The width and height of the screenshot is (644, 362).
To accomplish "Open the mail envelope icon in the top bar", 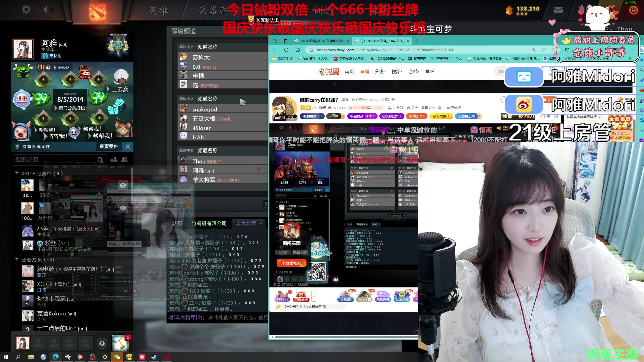I will [558, 10].
